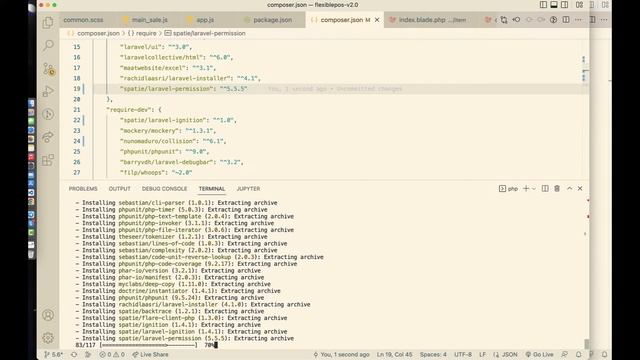640x360 pixels.
Task: Kill terminal with trash icon
Action: click(x=557, y=189)
